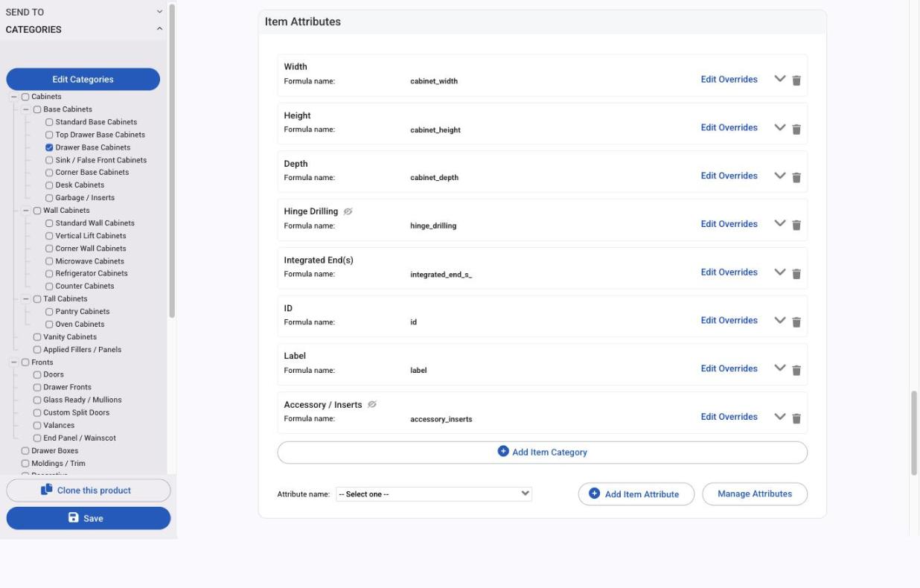Viewport: 920px width, 588px height.
Task: Toggle hidden-eye icon beside Accessory / Inserts
Action: 372,404
